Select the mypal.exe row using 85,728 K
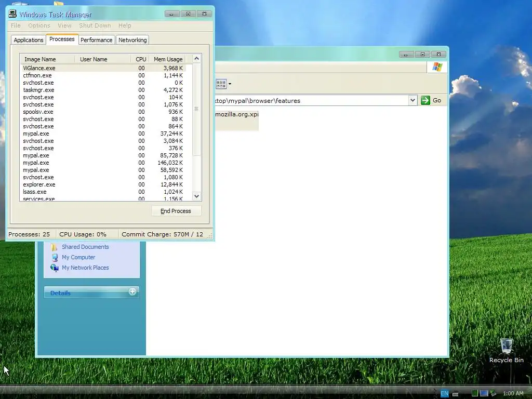Screen dimensions: 532x399 [x=103, y=155]
